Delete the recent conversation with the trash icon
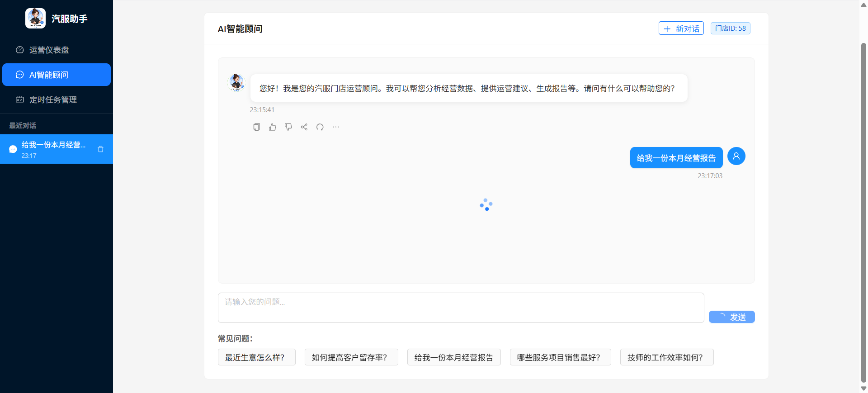The image size is (868, 393). click(x=101, y=149)
